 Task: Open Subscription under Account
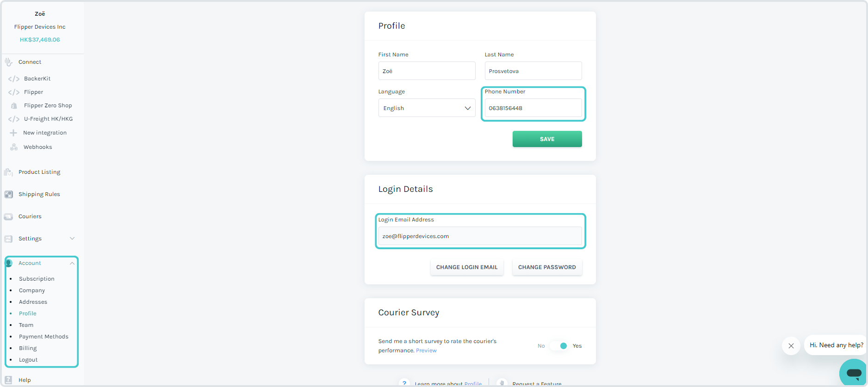(x=37, y=279)
